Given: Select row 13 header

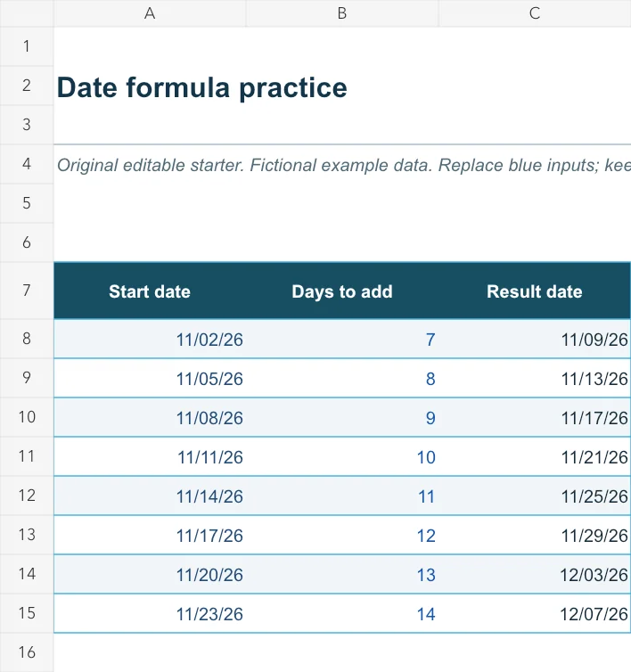Looking at the screenshot, I should (x=27, y=535).
